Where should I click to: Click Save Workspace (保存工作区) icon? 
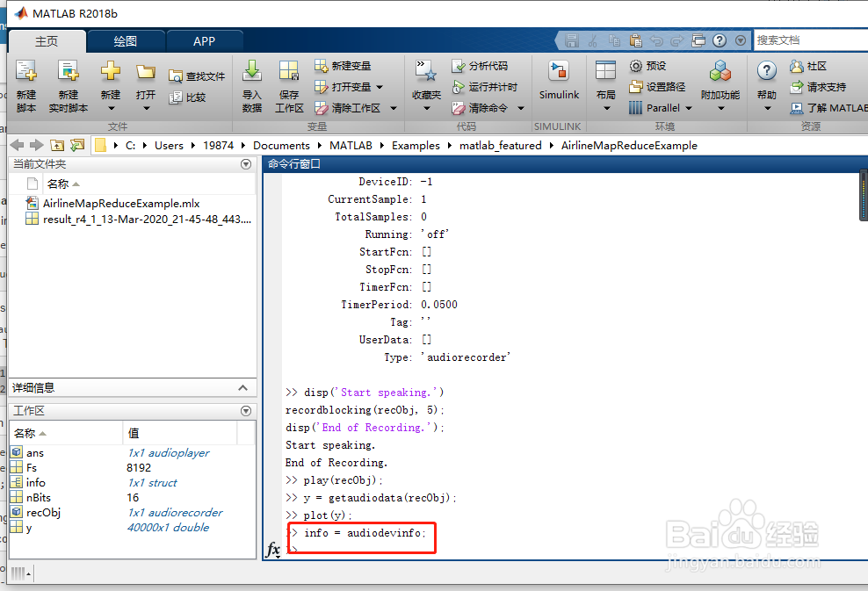point(289,71)
